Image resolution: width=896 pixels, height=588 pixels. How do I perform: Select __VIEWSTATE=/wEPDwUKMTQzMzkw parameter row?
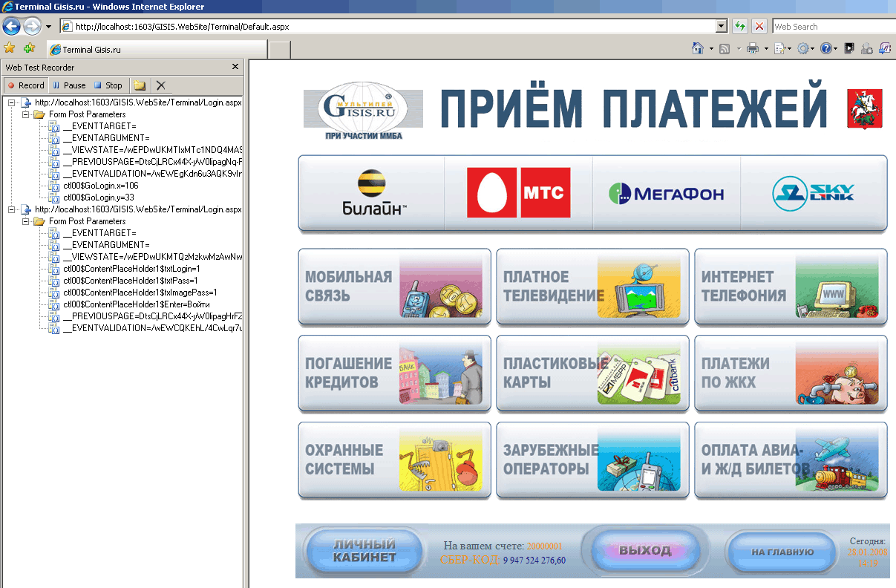[152, 257]
